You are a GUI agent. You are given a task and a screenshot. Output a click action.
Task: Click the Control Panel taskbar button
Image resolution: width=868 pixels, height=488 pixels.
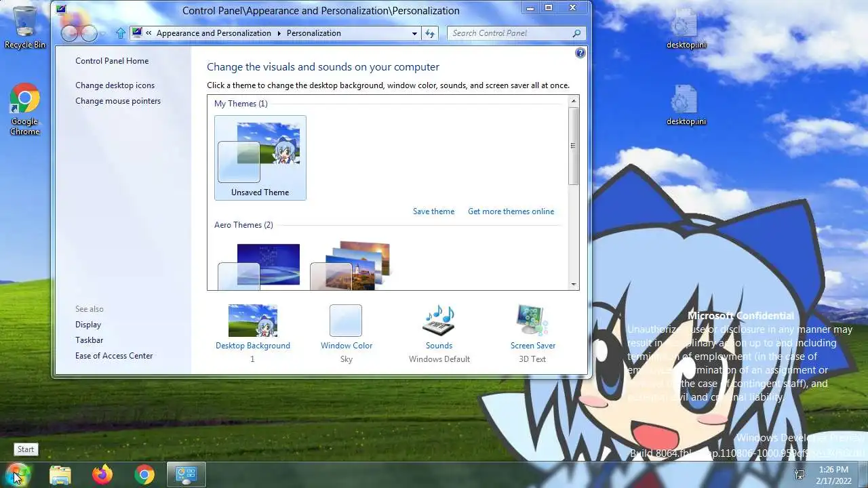pos(186,474)
